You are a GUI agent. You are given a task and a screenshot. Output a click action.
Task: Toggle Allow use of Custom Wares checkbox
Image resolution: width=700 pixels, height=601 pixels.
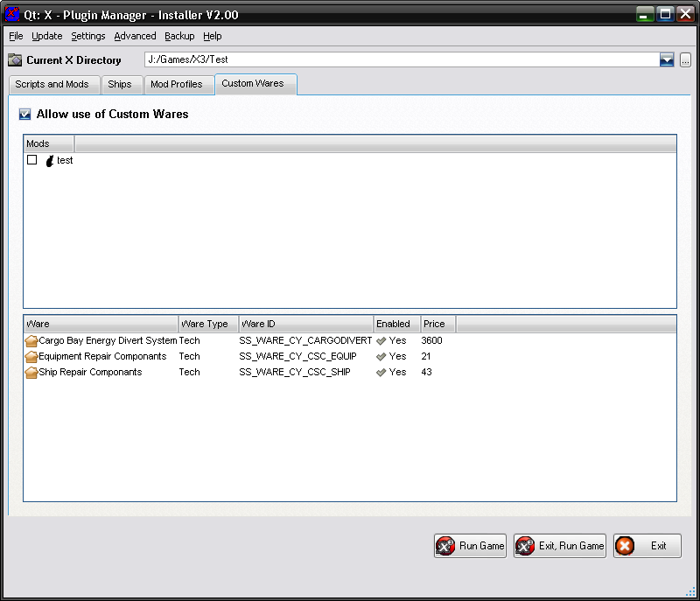click(x=25, y=115)
